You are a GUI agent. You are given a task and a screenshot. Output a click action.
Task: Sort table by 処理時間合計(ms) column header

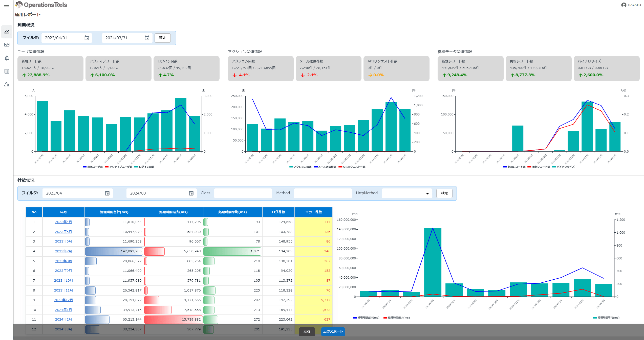pos(114,212)
